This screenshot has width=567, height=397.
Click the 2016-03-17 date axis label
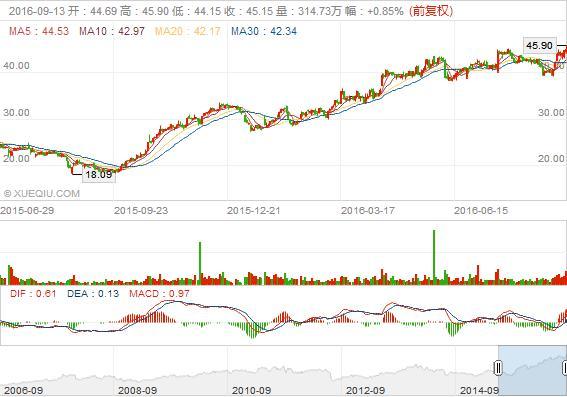pos(368,211)
